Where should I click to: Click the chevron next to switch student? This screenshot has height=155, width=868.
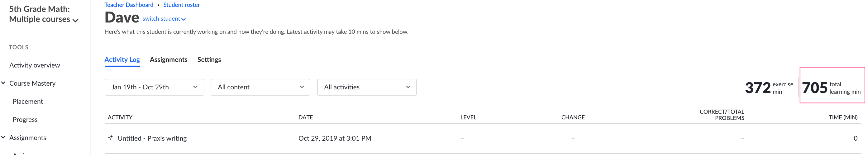184,19
